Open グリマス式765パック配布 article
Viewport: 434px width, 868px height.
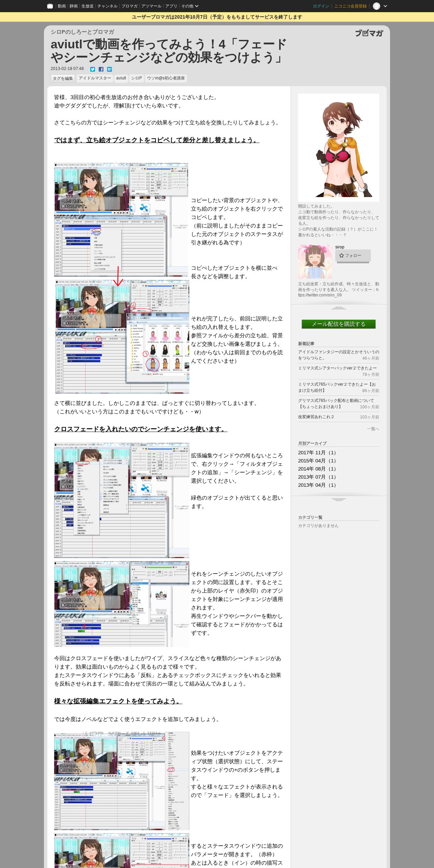(x=336, y=404)
